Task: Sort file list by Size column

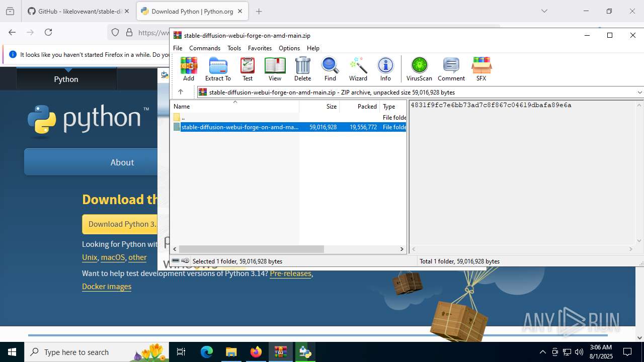Action: (319, 107)
